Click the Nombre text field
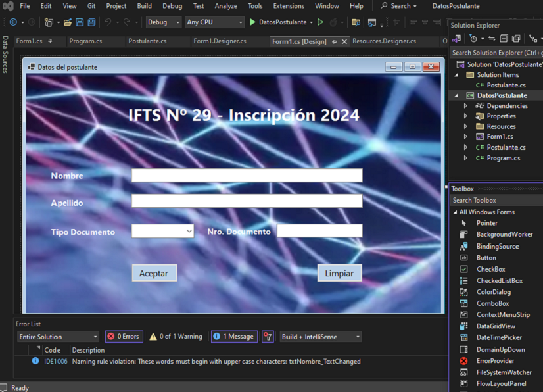The width and height of the screenshot is (543, 392). 247,176
